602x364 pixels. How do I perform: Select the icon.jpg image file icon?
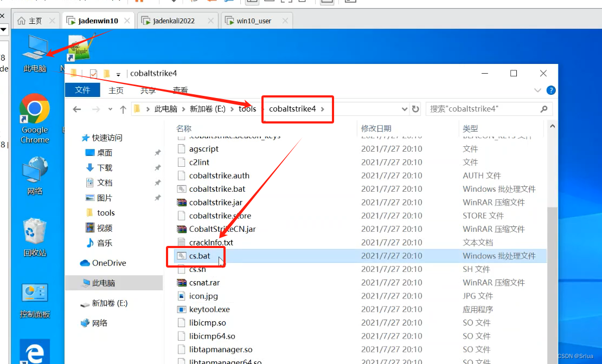tap(182, 296)
